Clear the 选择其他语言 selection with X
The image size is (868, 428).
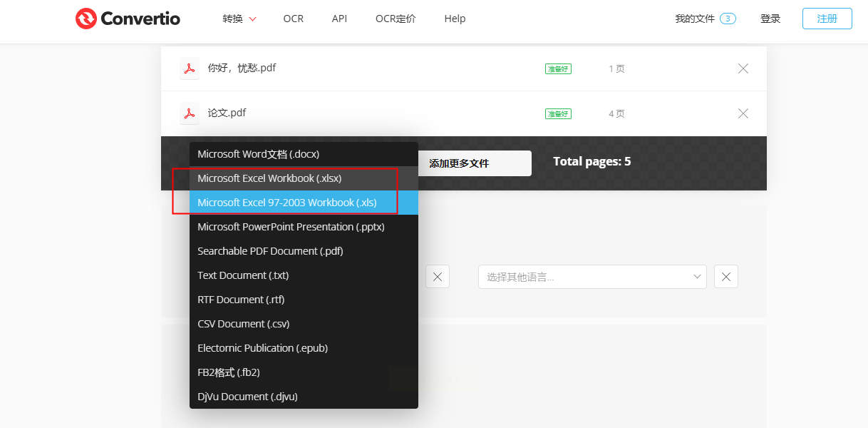[x=726, y=277]
